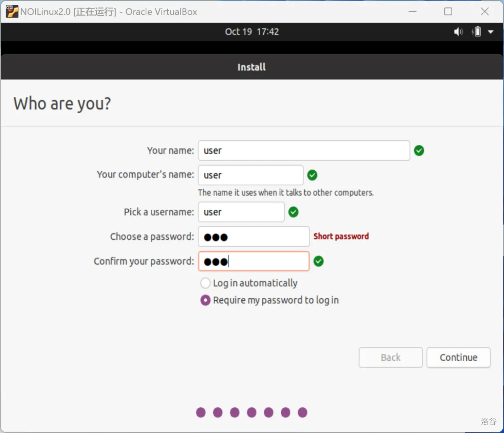Focus the computer's name input field
504x433 pixels.
pos(251,175)
